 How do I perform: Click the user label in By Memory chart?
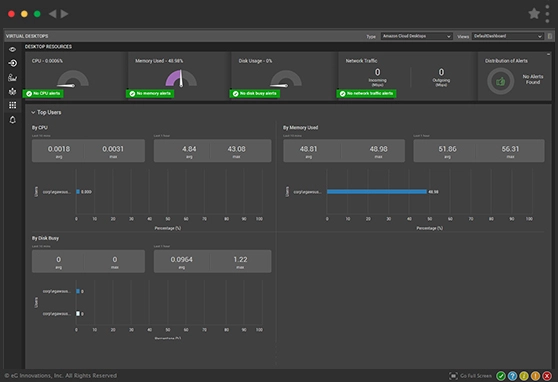307,192
